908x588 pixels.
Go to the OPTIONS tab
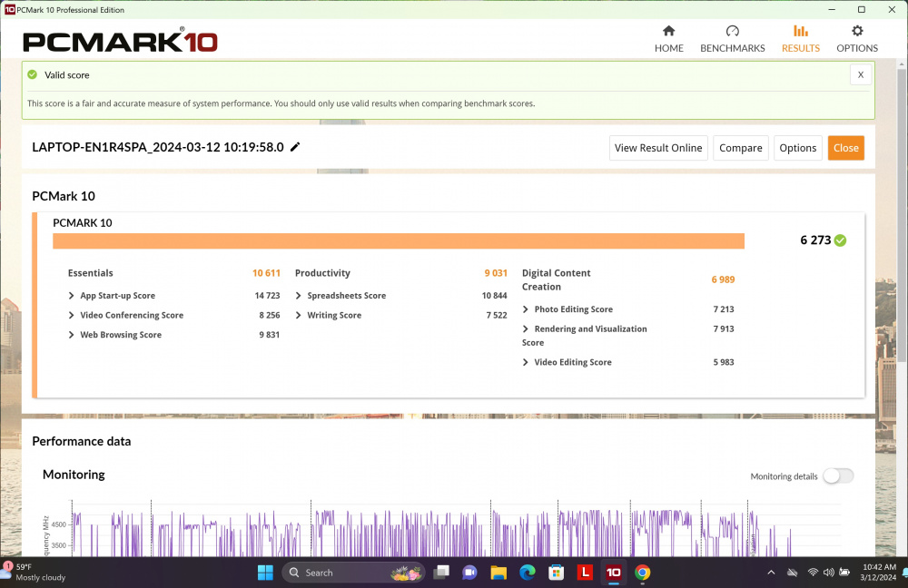point(857,39)
